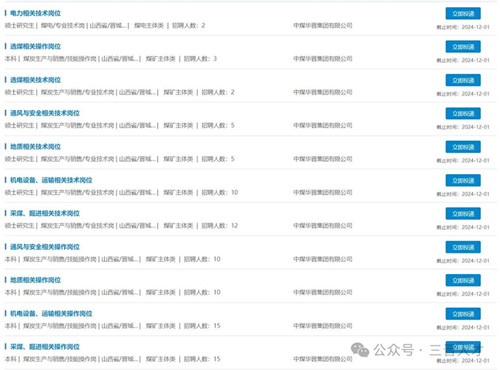Click 立即投递 for 机电设备、运输相关操作岗位
Screen dimensions: 500x370
tap(463, 314)
